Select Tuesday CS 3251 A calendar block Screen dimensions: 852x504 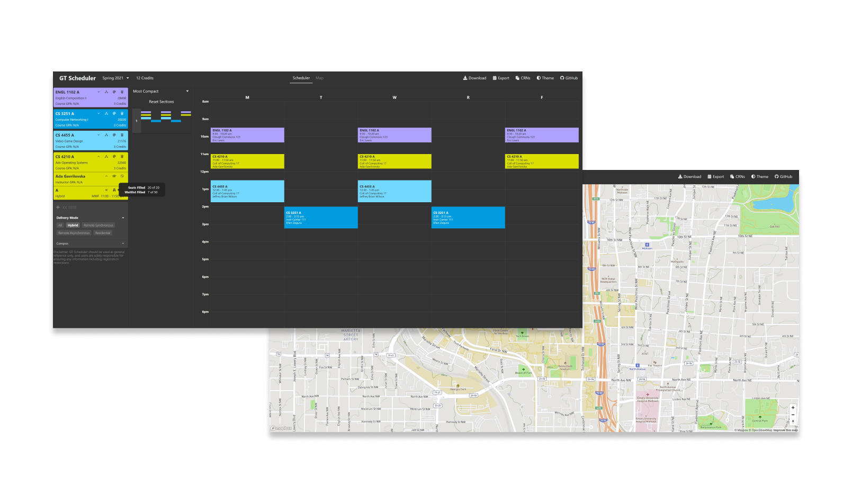point(321,218)
